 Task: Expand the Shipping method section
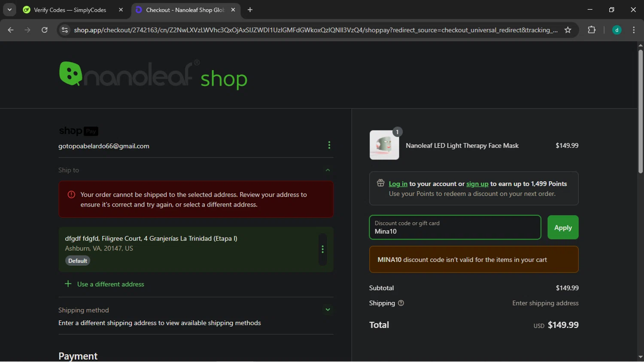coord(328,310)
